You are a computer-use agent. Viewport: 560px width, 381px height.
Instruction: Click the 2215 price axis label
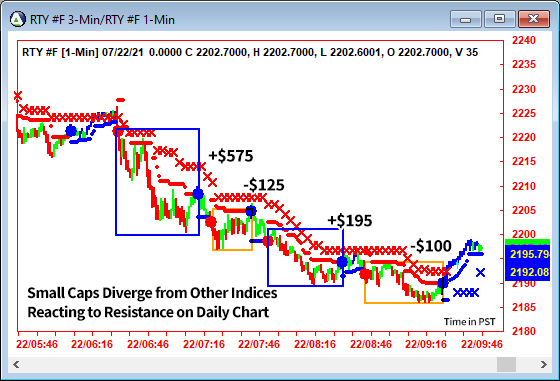tap(524, 161)
